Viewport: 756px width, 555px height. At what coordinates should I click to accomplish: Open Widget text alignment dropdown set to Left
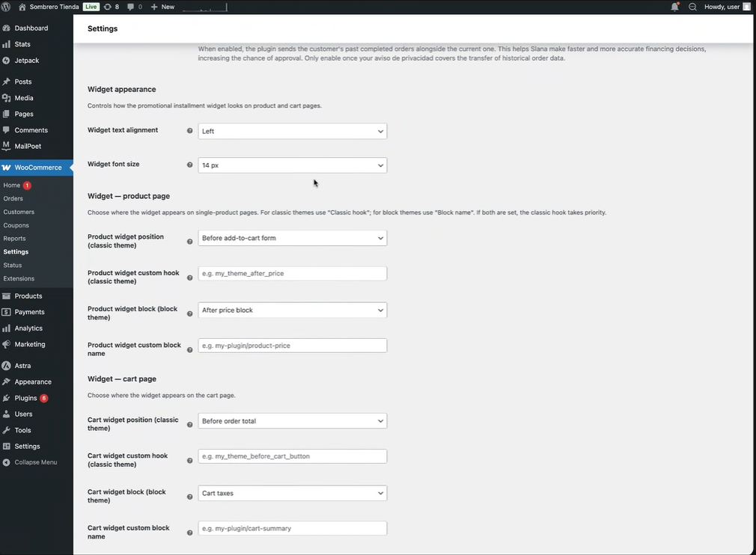292,131
